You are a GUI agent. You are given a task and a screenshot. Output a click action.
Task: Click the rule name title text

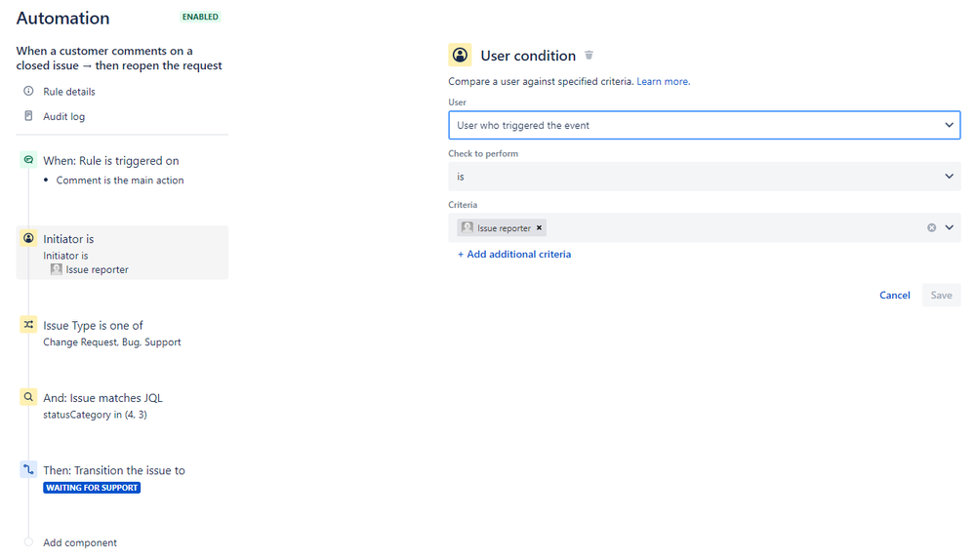[x=119, y=59]
